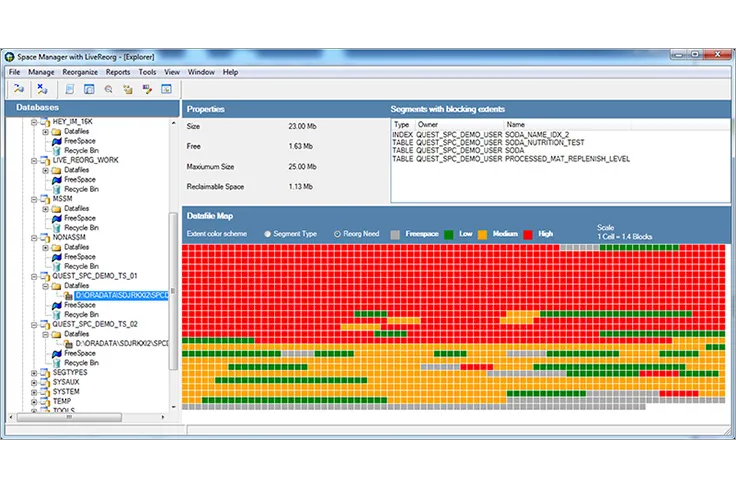Click the tree horizontal scrollbar right arrow

tap(163, 417)
